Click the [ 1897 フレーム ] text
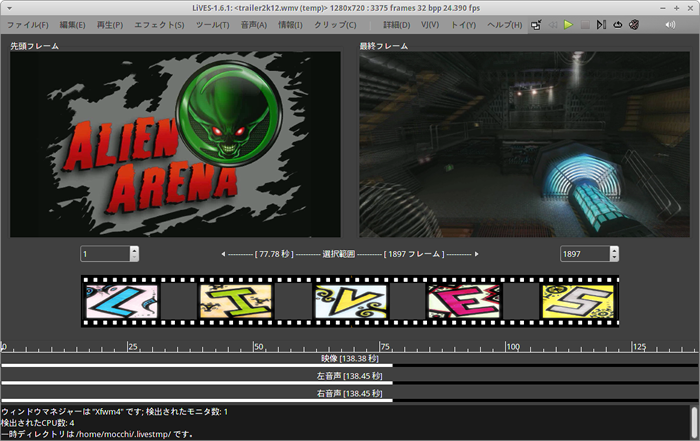This screenshot has height=441, width=700. click(x=414, y=254)
